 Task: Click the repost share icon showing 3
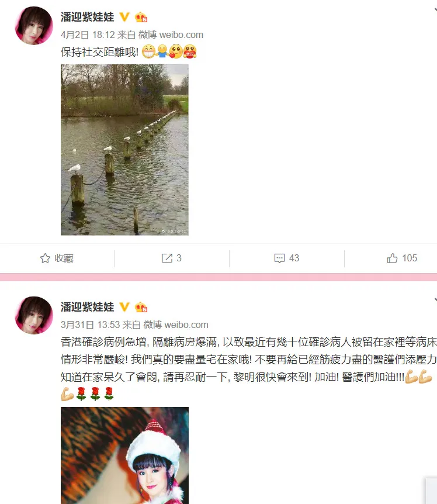[167, 258]
